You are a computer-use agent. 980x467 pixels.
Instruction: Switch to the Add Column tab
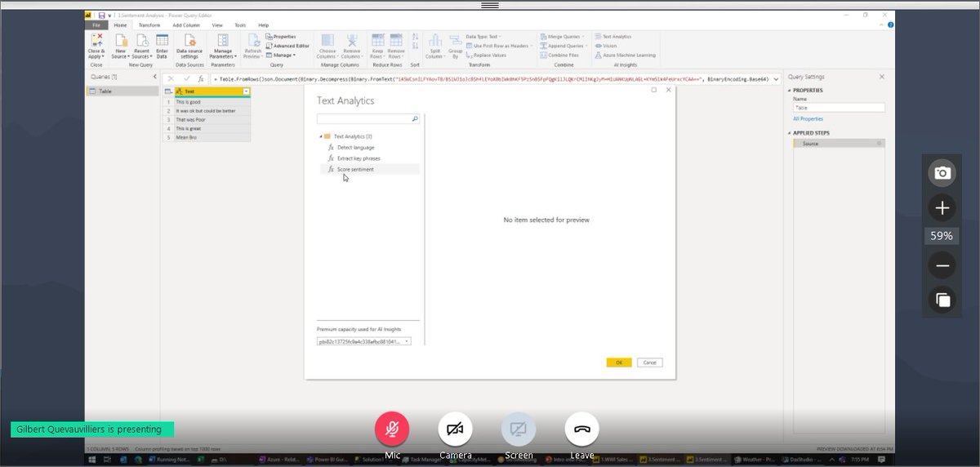186,25
